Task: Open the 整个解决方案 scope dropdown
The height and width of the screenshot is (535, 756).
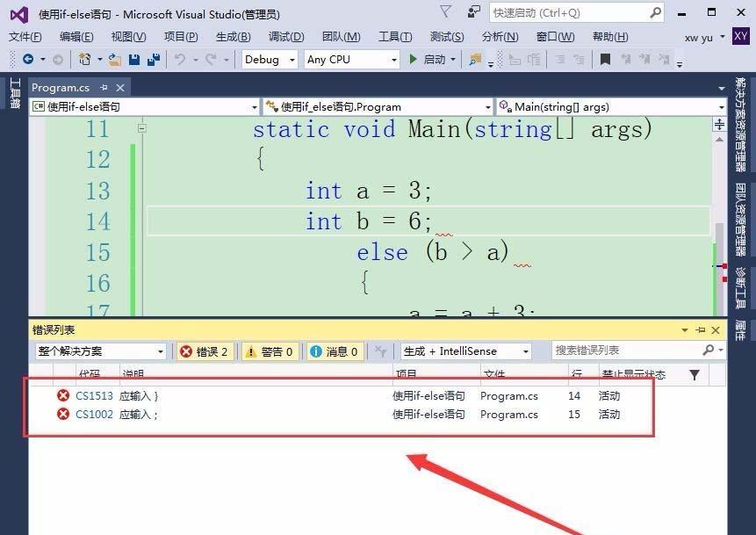Action: click(x=99, y=351)
